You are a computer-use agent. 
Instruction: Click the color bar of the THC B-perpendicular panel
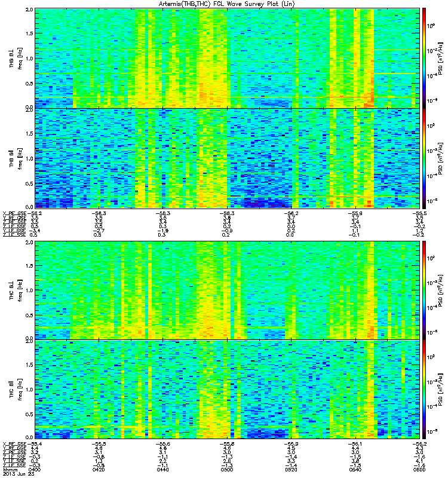424,290
